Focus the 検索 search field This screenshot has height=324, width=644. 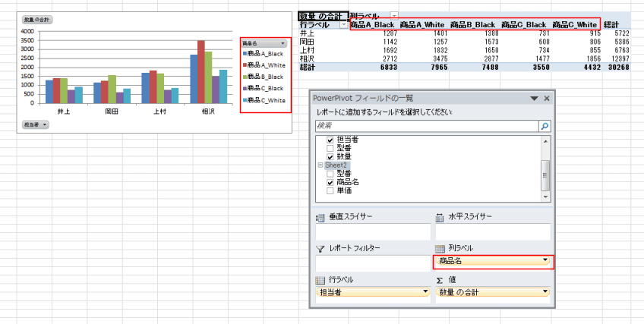coord(427,126)
